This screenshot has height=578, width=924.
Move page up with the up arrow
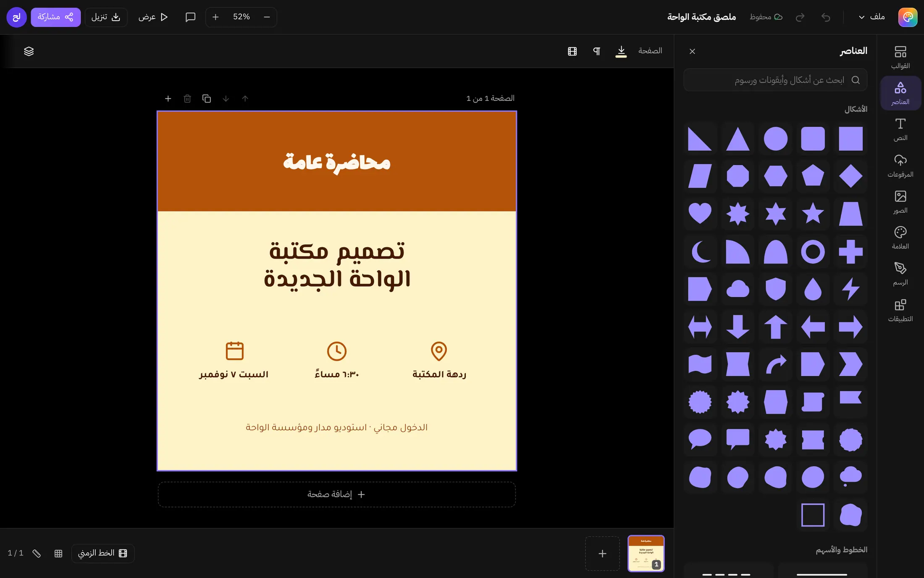[245, 98]
